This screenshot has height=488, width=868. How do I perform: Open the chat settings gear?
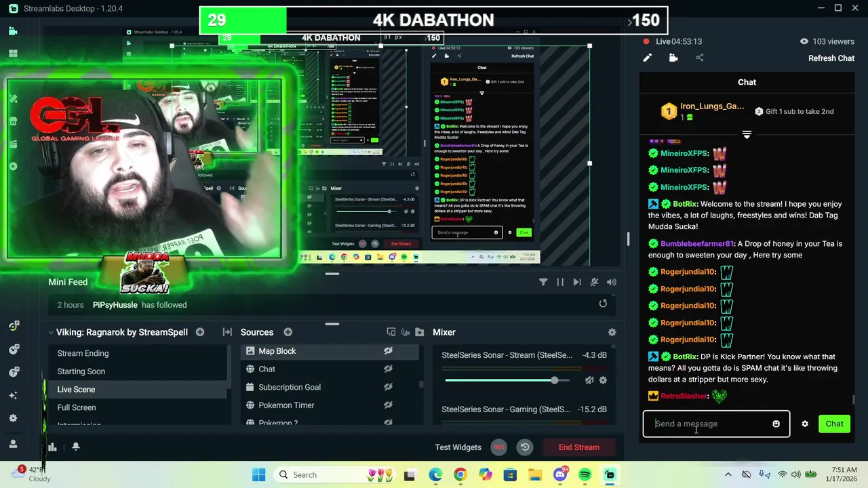tap(805, 424)
